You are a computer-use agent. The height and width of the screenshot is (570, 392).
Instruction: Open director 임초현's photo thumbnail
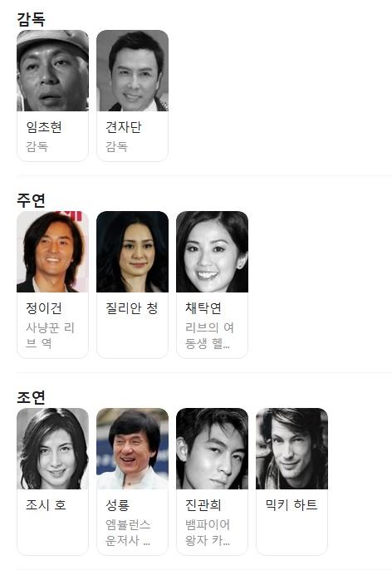(x=52, y=71)
